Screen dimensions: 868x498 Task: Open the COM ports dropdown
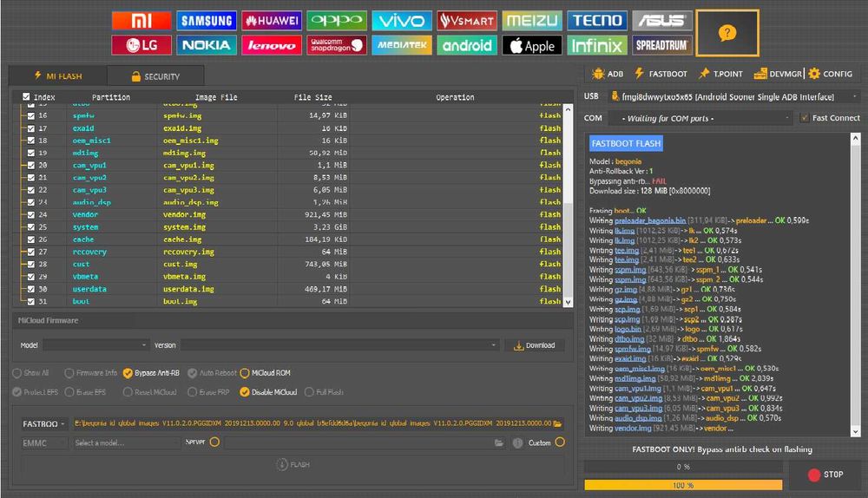(700, 118)
